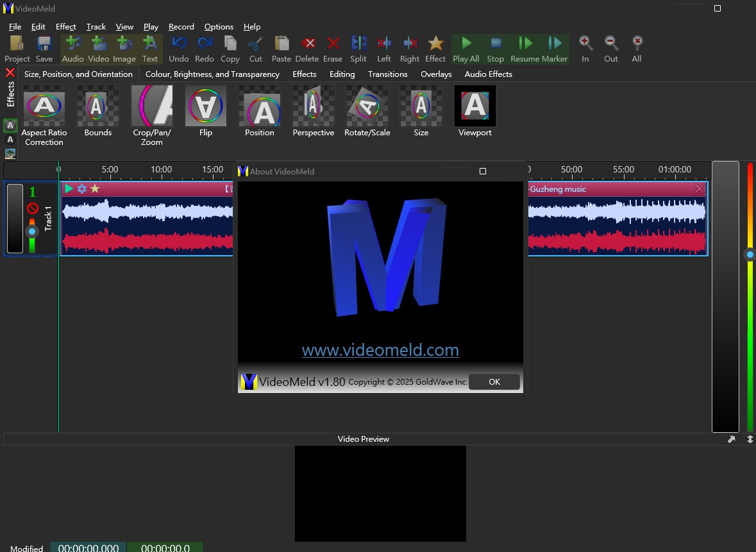
Task: Click the star effect icon on the clip
Action: coord(95,188)
